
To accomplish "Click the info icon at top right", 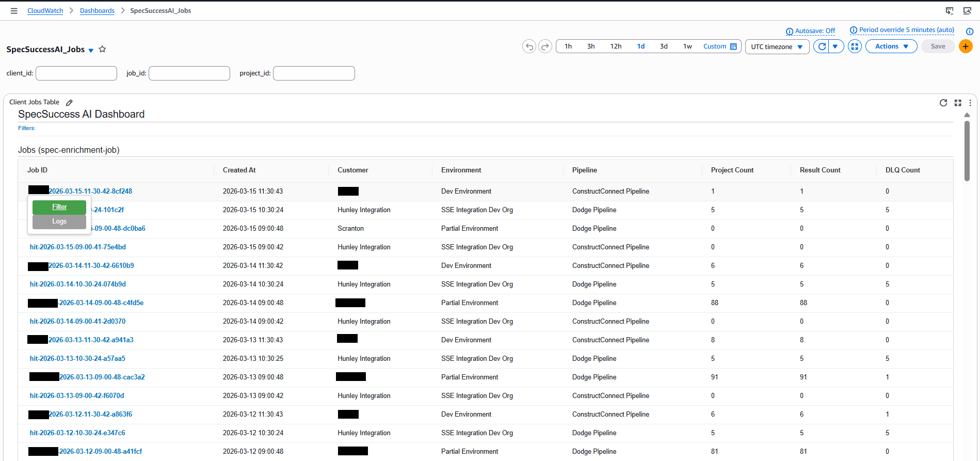I will pos(970,31).
